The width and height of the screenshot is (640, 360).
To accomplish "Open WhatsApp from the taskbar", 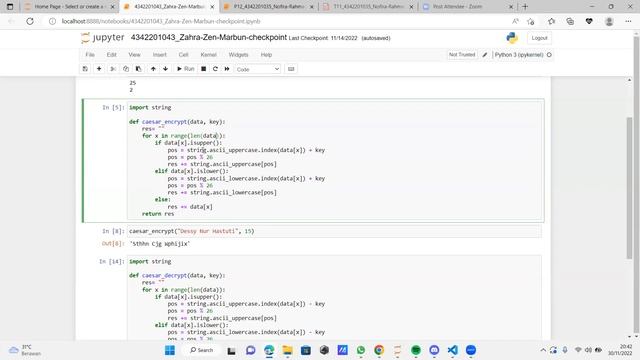I will (x=361, y=350).
